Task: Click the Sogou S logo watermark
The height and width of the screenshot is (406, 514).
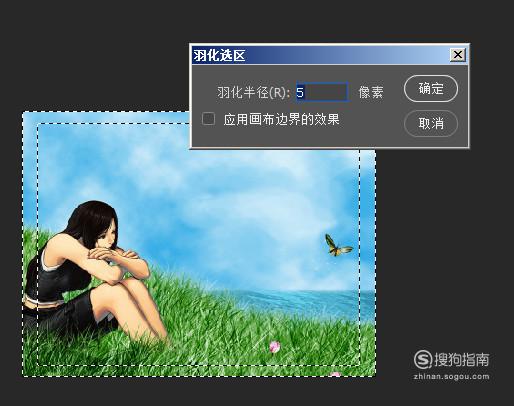Action: [x=423, y=359]
